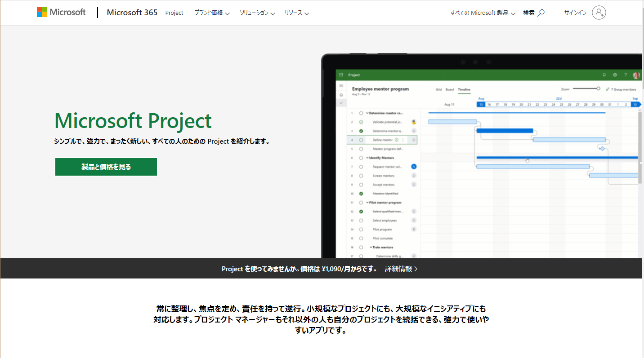Click the notifications bell icon
The height and width of the screenshot is (358, 644).
(x=604, y=75)
